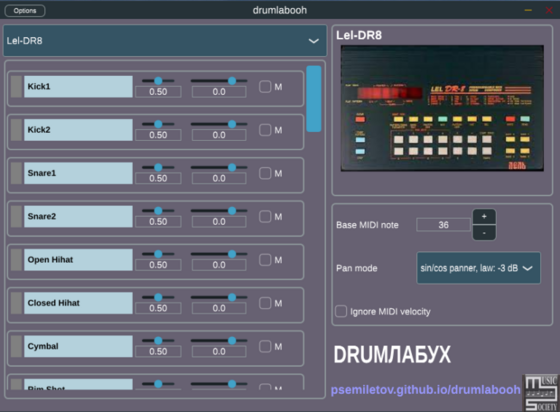The width and height of the screenshot is (560, 412).
Task: Enable Ignore MIDI velocity checkbox
Action: [341, 311]
